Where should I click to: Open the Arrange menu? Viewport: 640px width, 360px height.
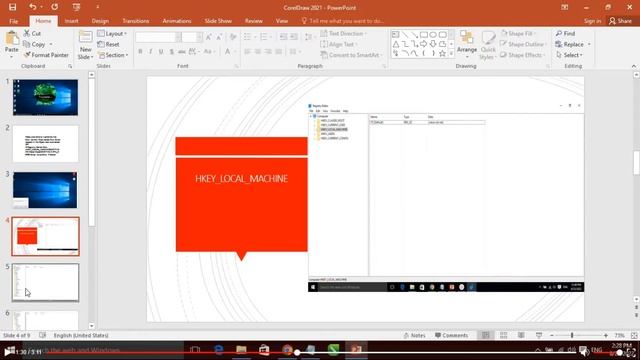click(467, 44)
